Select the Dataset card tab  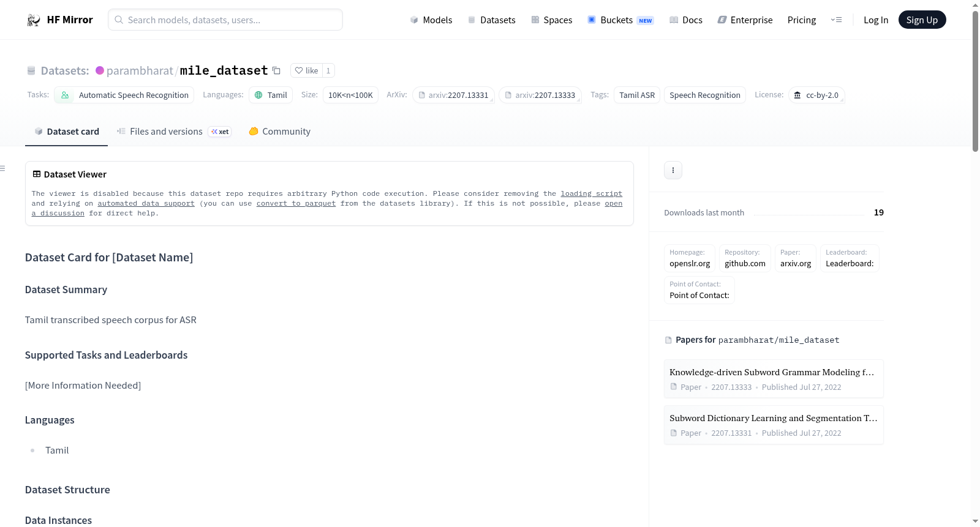(x=66, y=132)
